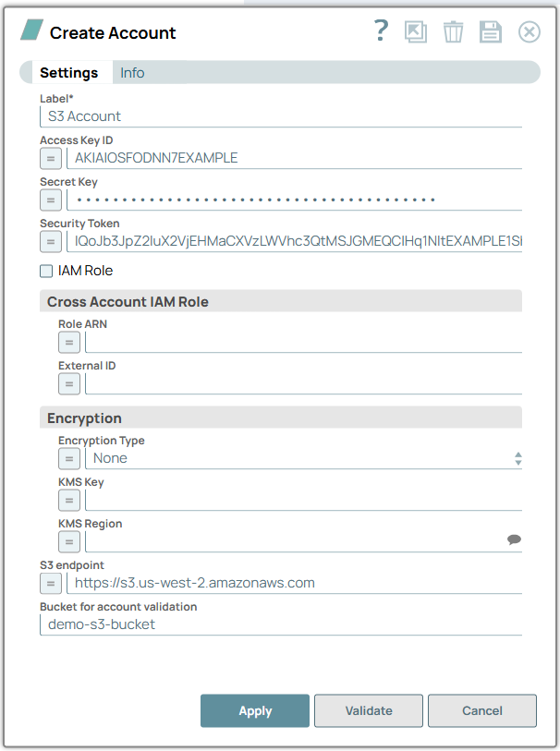Toggle expression button beside Secret Key
Screen dimensions: 560x751
(x=51, y=200)
